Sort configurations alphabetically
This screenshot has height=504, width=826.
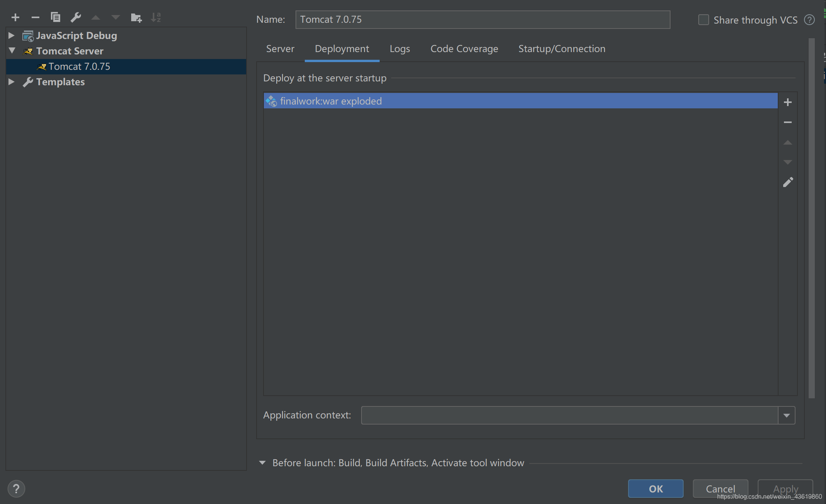click(x=156, y=17)
